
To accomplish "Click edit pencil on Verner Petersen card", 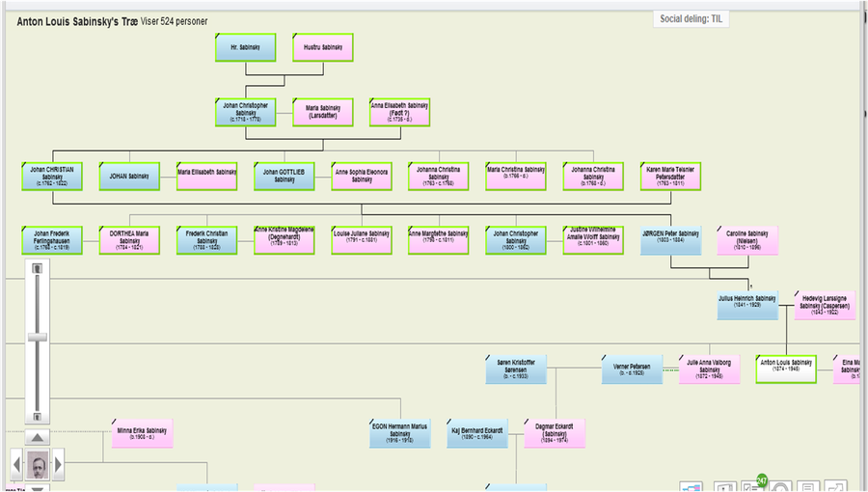I will point(604,358).
